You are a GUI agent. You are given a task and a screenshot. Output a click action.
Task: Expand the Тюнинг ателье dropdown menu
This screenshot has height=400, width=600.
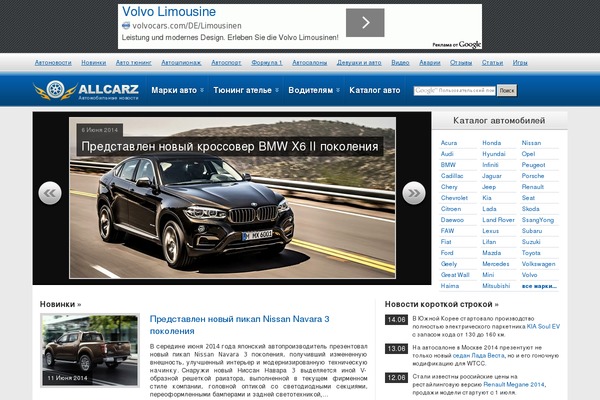pos(246,90)
